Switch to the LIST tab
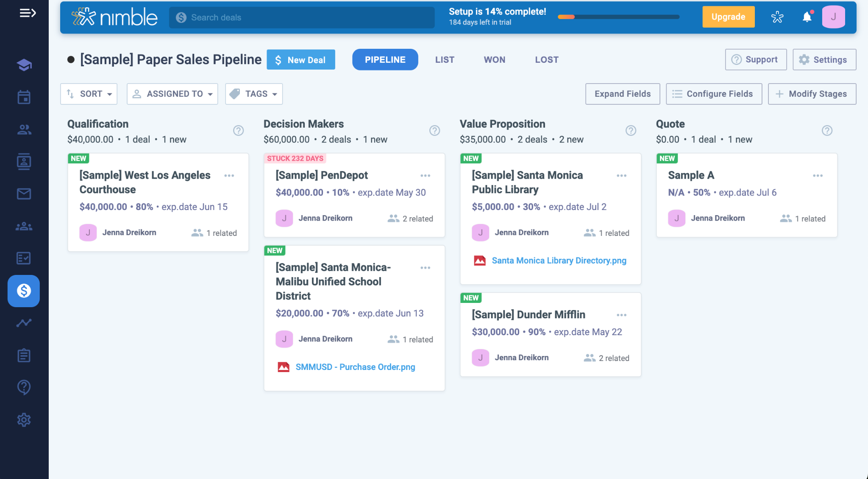868x479 pixels. tap(445, 60)
